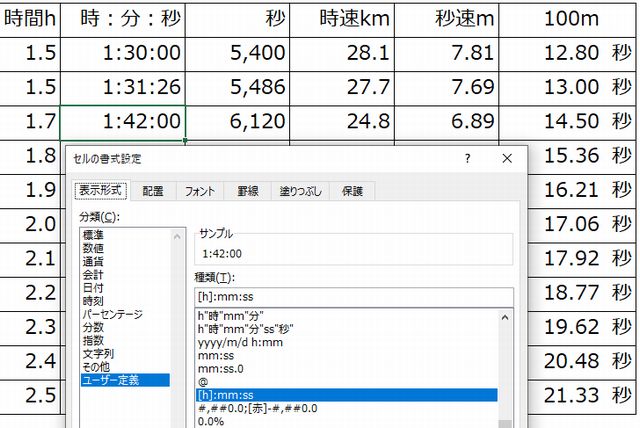The width and height of the screenshot is (640, 428).
Task: Click the 27.7 speed cell
Action: coord(342,89)
